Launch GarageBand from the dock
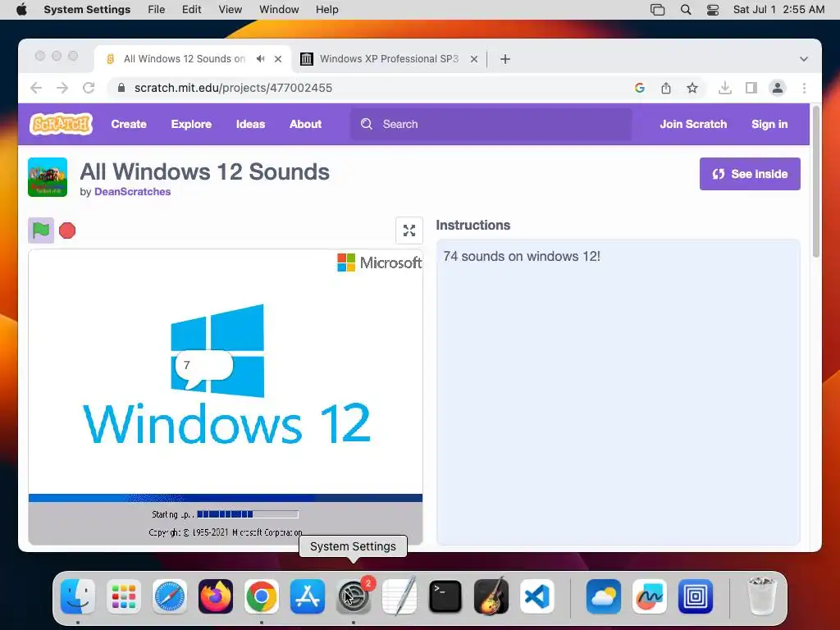This screenshot has width=840, height=630. click(491, 596)
